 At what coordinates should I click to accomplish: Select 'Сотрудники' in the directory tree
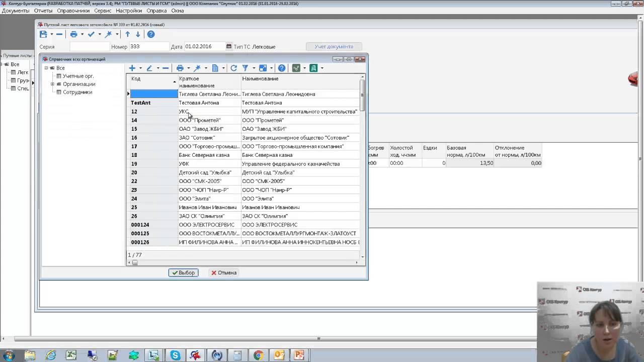point(77,92)
